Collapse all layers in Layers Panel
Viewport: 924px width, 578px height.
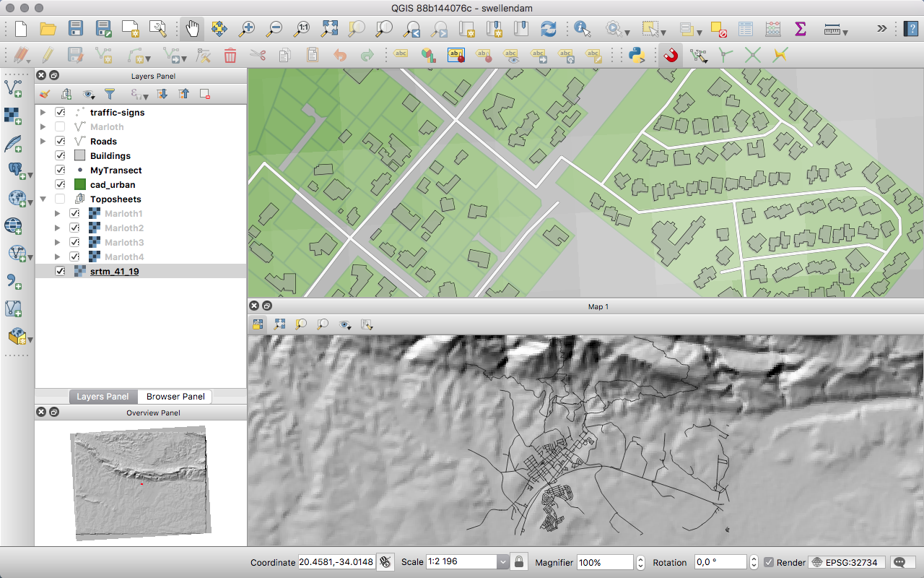[x=183, y=94]
